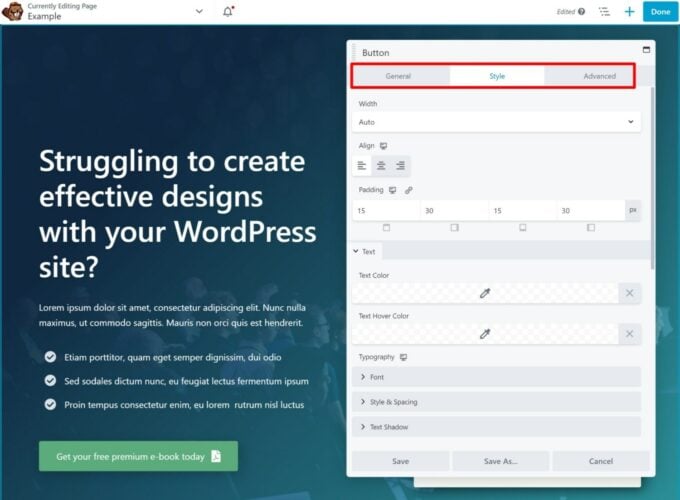Expand the Font typography section

[x=496, y=377]
